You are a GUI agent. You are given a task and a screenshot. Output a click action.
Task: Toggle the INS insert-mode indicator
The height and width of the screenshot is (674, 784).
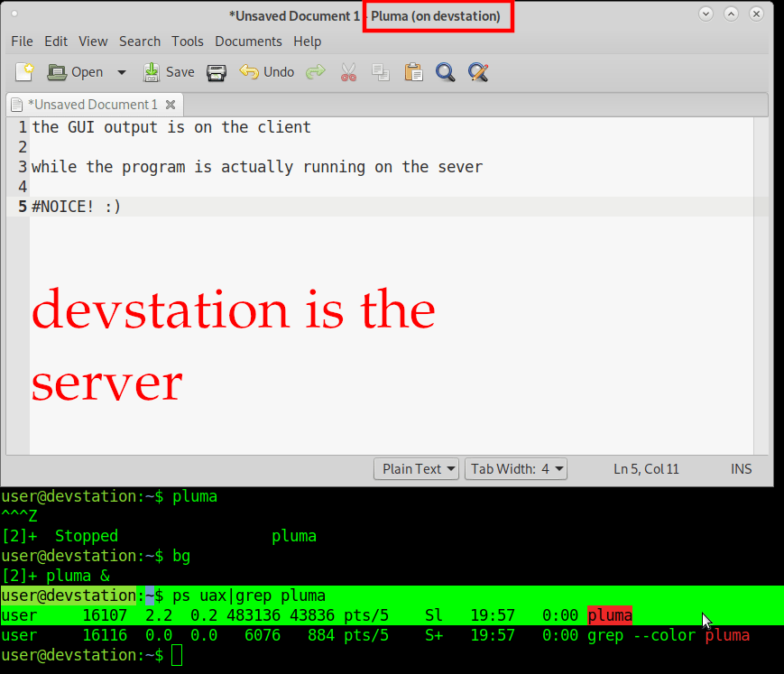(x=741, y=468)
